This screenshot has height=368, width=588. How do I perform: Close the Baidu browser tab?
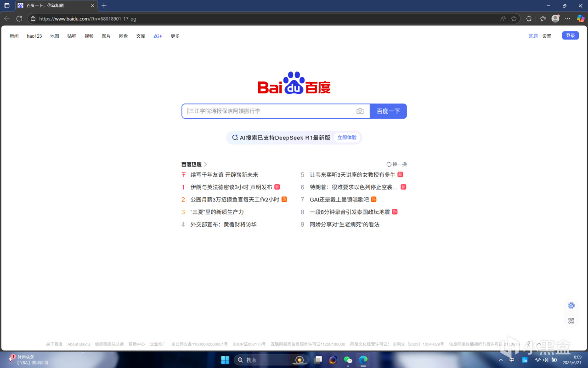point(92,6)
